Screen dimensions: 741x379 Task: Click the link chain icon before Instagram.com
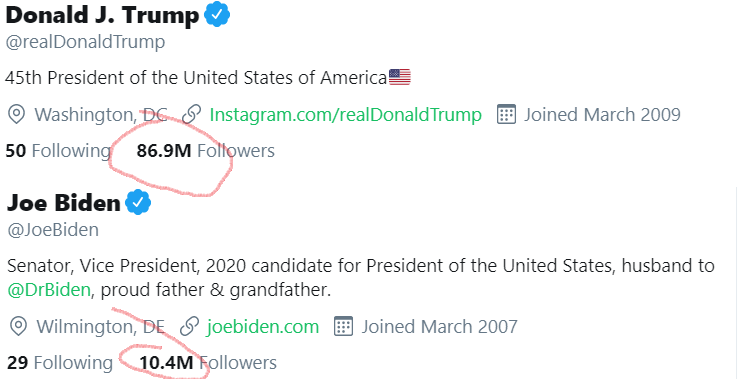tap(191, 115)
